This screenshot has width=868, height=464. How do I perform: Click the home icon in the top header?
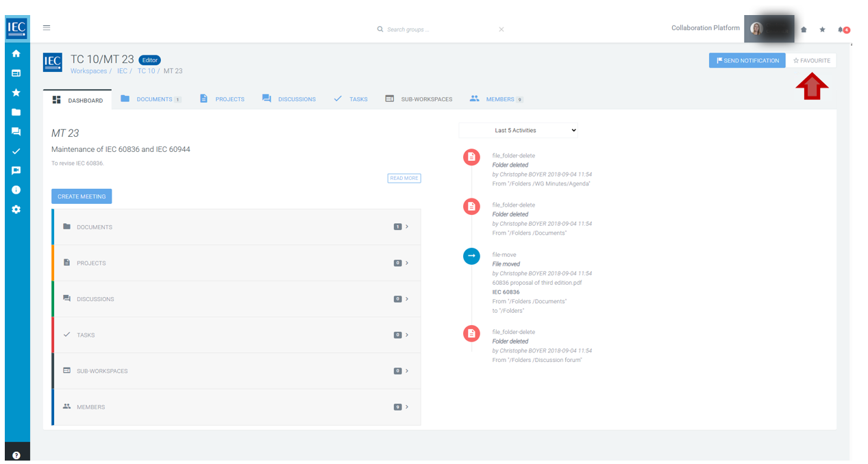point(802,29)
